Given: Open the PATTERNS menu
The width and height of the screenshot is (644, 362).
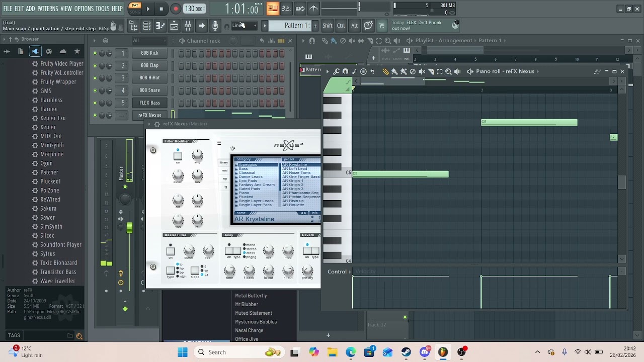Looking at the screenshot, I should coord(48,9).
